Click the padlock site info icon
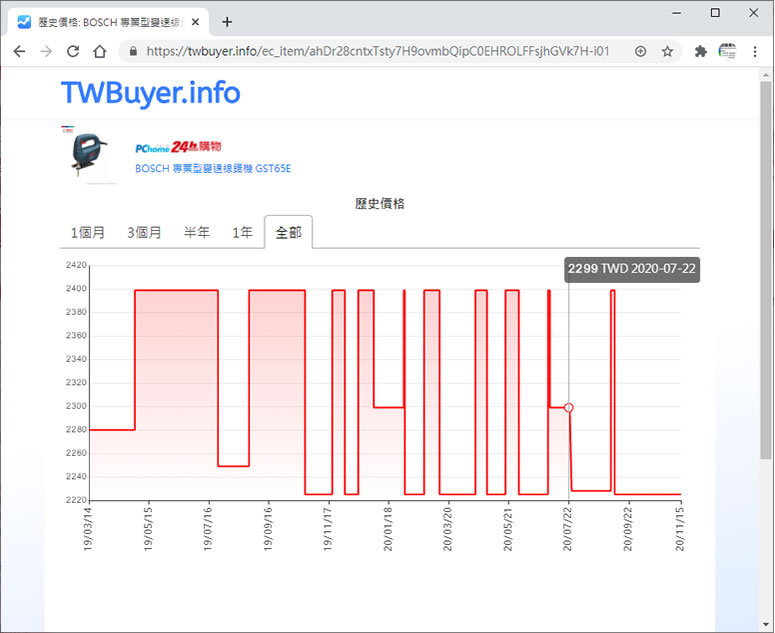This screenshot has width=775, height=633. click(130, 51)
